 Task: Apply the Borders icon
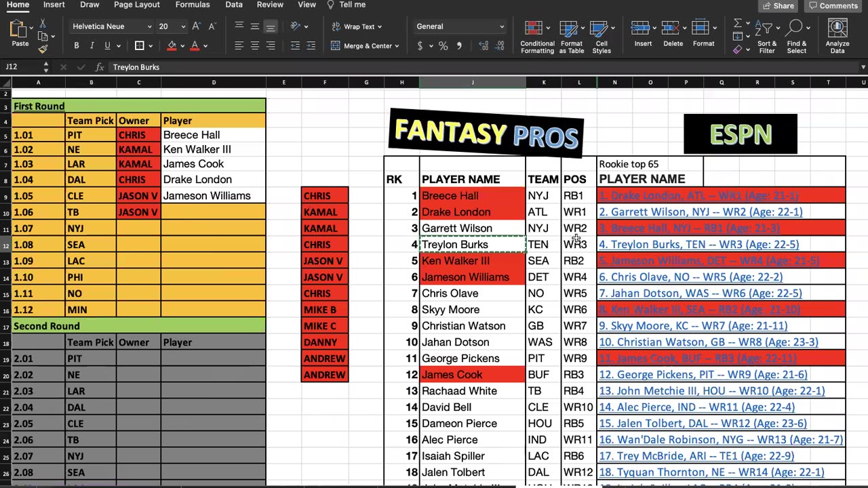[139, 45]
